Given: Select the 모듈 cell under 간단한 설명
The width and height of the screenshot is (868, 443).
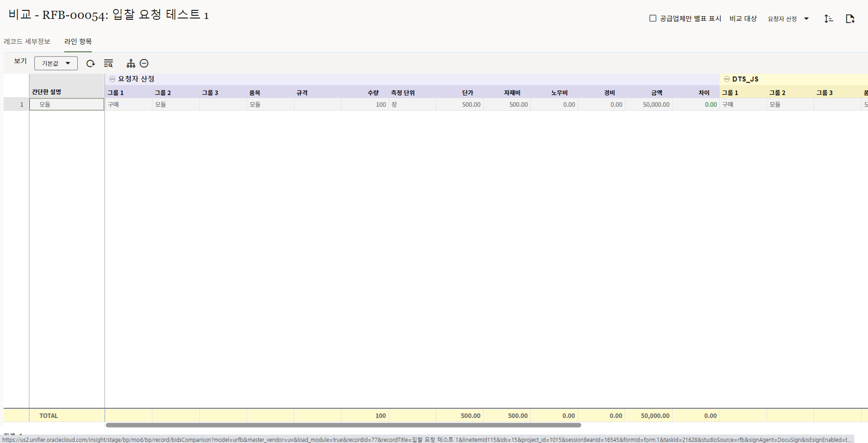Looking at the screenshot, I should tap(66, 104).
